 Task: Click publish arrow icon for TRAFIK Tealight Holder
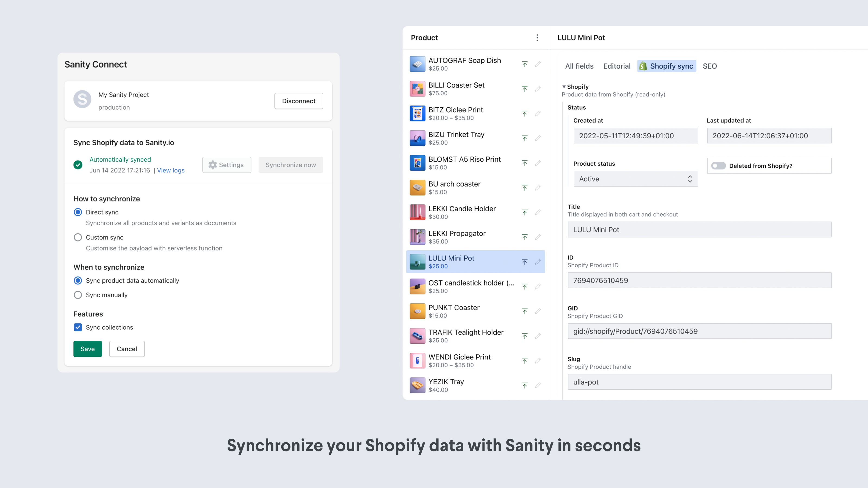[525, 336]
